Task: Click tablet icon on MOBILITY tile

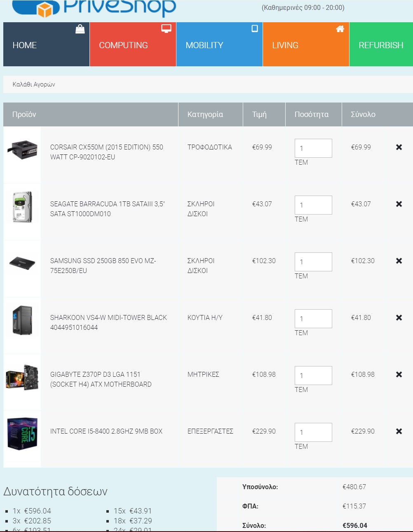Action: pyautogui.click(x=255, y=28)
